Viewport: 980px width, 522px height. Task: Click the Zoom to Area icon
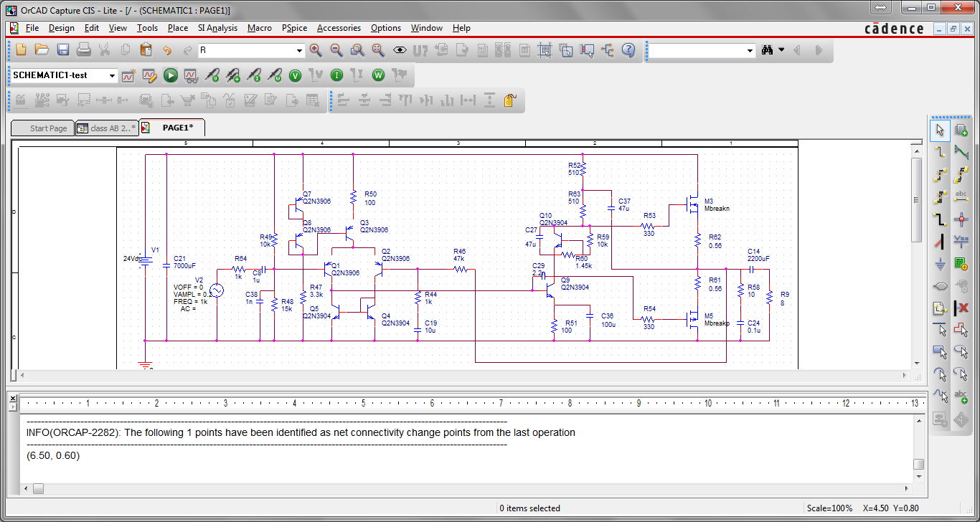pyautogui.click(x=357, y=50)
